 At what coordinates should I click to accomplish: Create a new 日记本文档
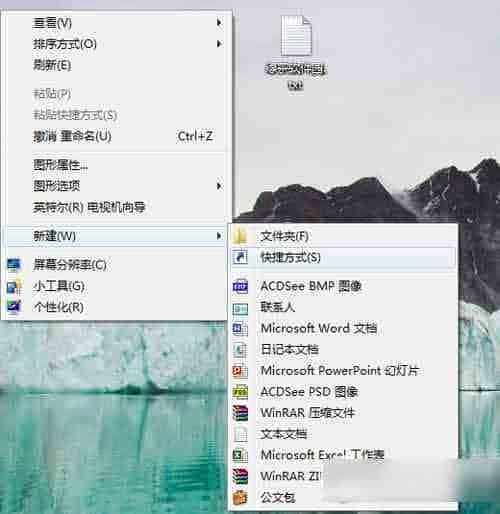pyautogui.click(x=343, y=350)
